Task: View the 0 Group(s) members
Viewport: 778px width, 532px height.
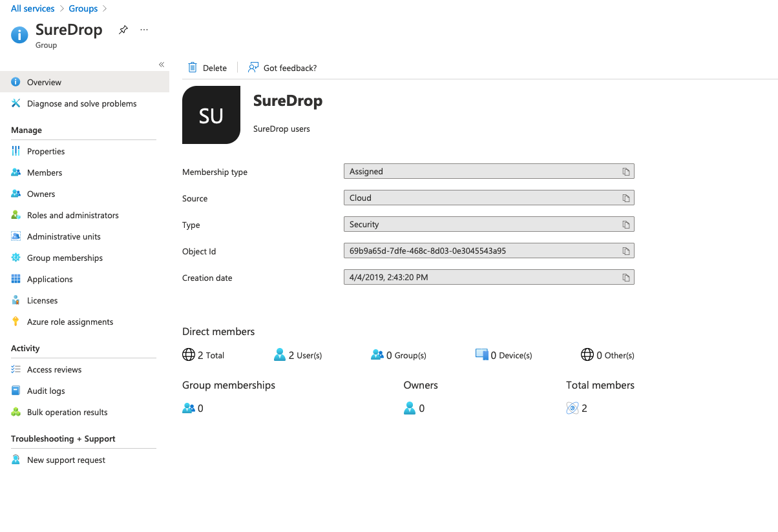Action: point(399,355)
